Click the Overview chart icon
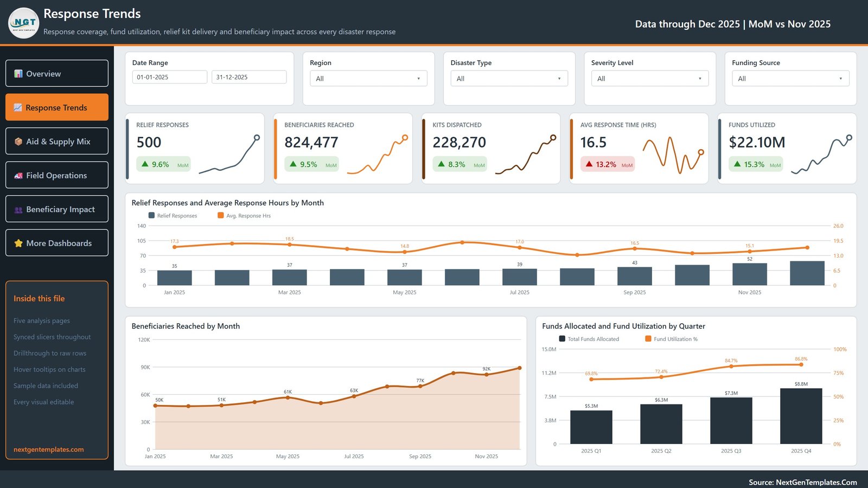Viewport: 868px width, 488px height. click(x=18, y=74)
